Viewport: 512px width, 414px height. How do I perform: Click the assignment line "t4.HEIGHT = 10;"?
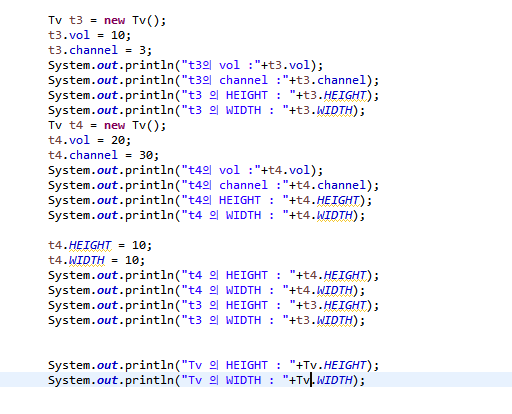pyautogui.click(x=100, y=245)
